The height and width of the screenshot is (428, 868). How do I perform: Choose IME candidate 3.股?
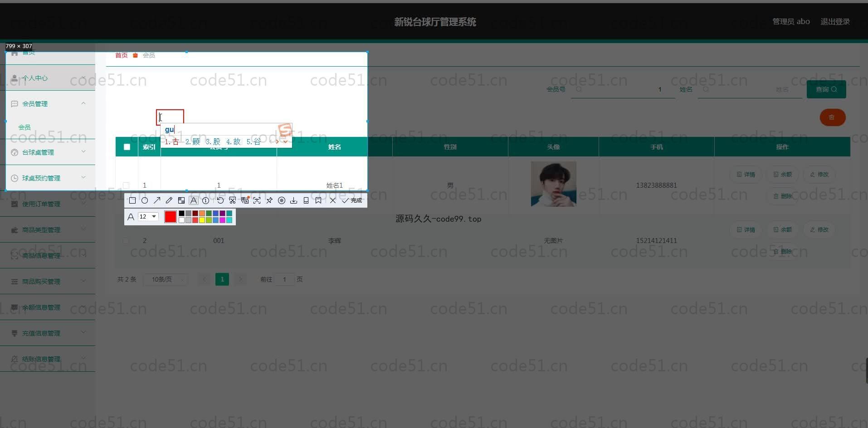(213, 142)
